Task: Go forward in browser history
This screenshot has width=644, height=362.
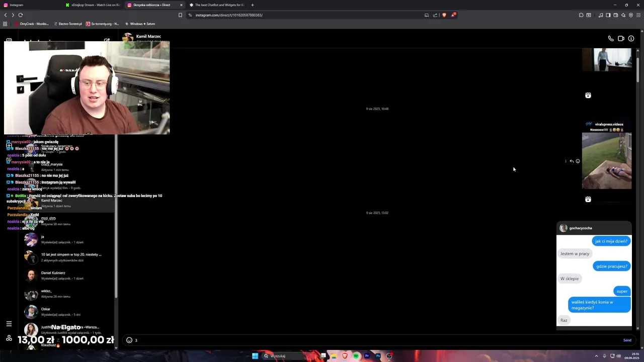Action: tap(13, 15)
